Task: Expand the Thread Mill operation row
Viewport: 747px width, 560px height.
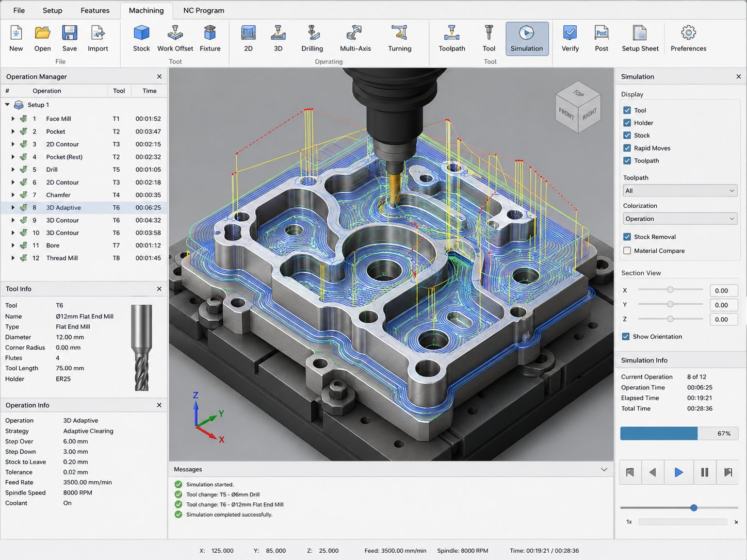Action: coord(13,258)
